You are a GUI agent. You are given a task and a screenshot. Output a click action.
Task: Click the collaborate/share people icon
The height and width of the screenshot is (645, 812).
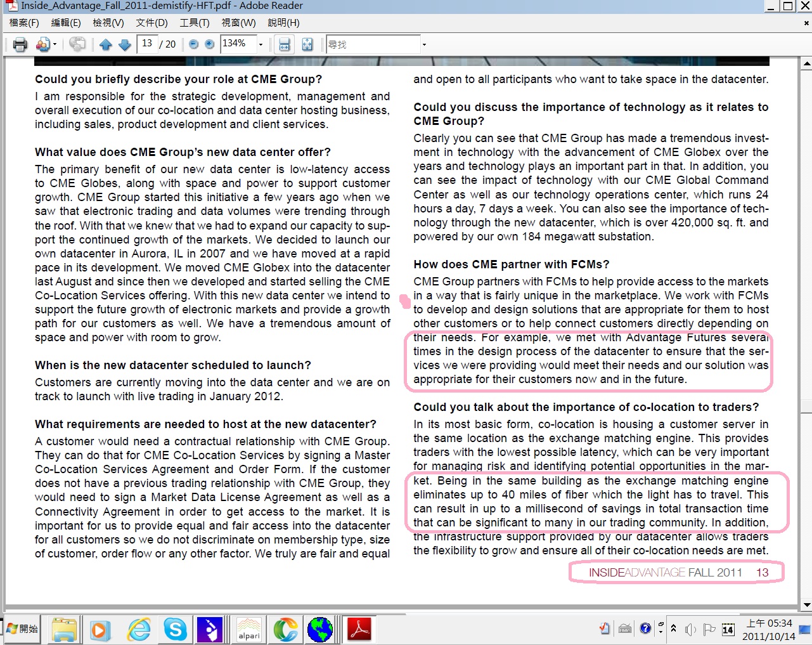(42, 44)
